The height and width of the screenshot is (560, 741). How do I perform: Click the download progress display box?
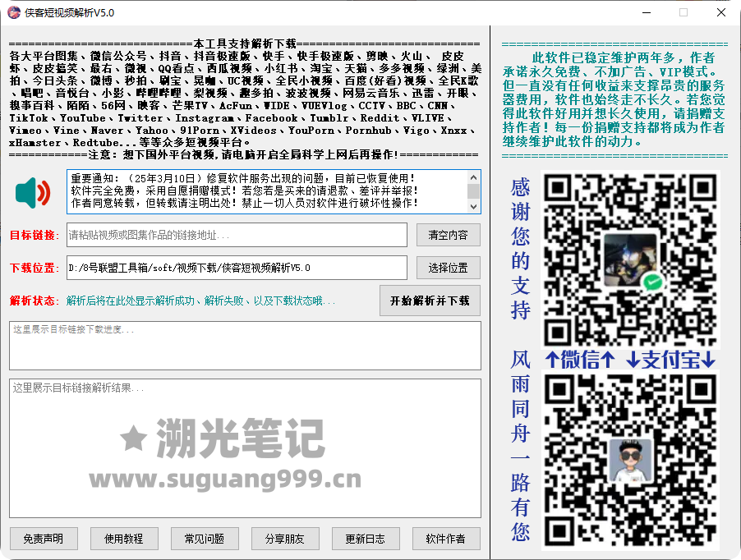(246, 346)
